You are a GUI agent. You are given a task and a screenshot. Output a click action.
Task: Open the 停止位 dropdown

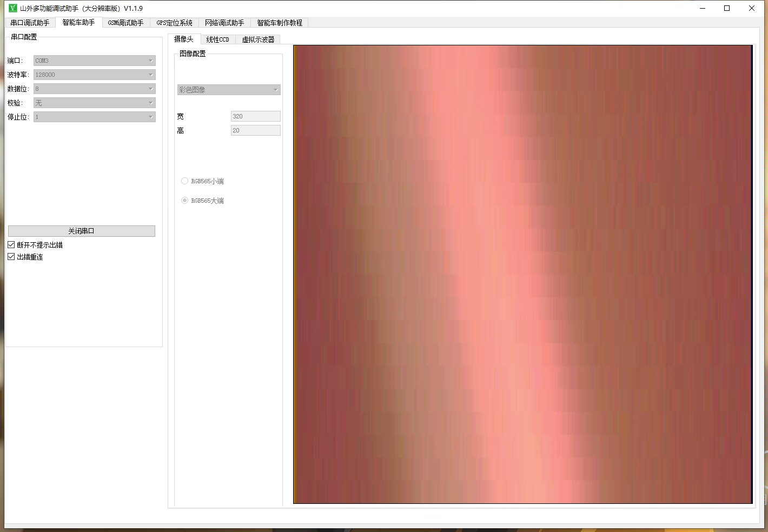pyautogui.click(x=95, y=117)
